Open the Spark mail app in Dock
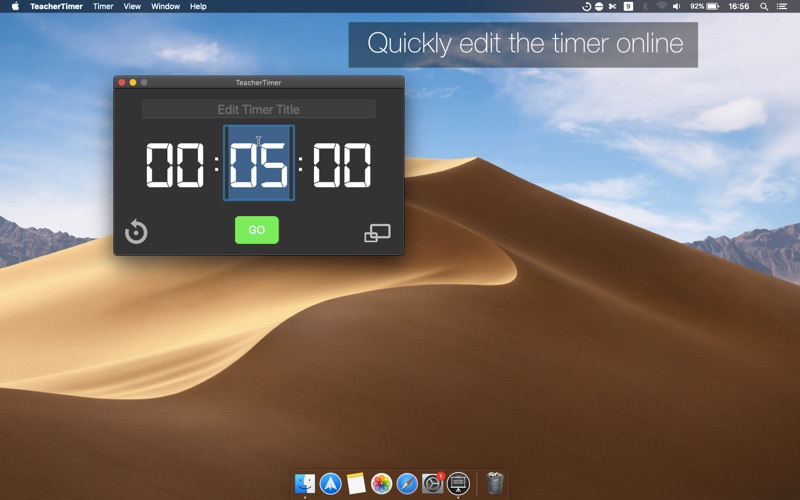800x500 pixels. point(331,483)
